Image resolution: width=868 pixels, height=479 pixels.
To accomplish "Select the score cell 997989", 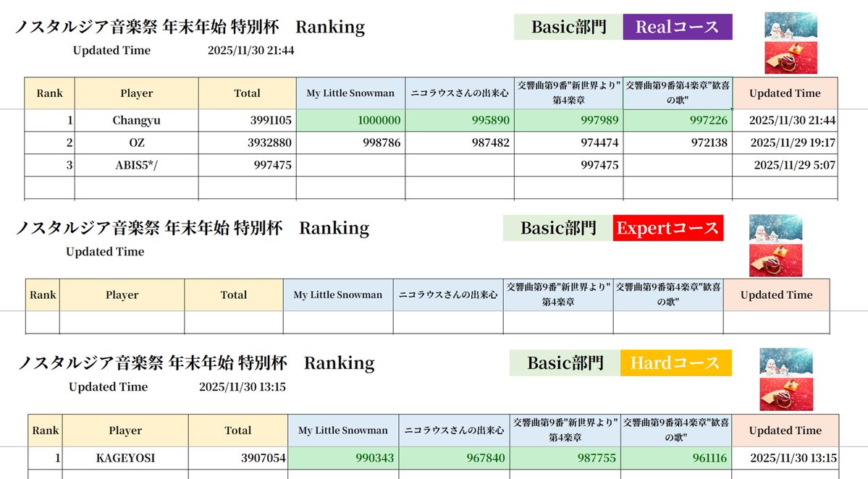I will point(568,120).
